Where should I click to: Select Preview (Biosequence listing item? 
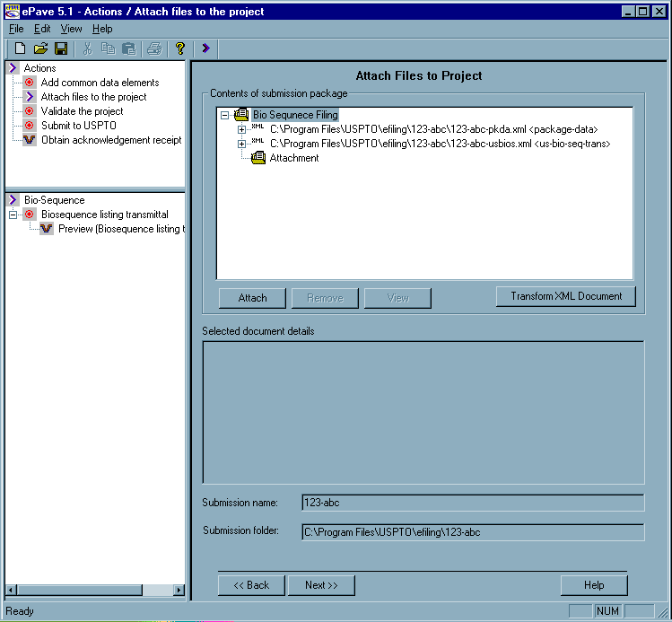pyautogui.click(x=121, y=229)
